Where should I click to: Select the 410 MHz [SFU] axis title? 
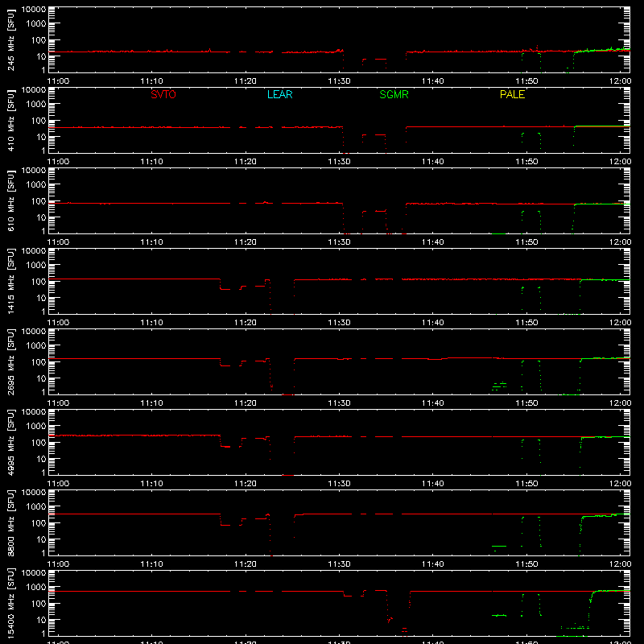[11, 120]
